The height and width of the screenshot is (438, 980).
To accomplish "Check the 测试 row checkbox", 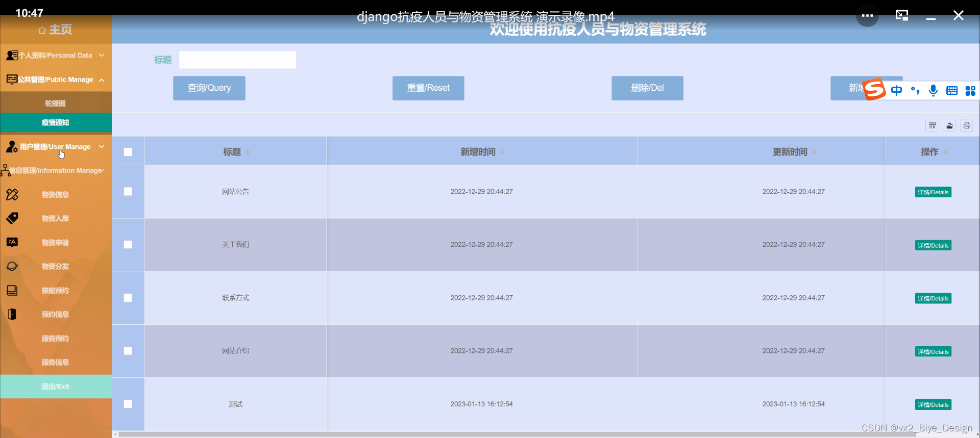I will pyautogui.click(x=128, y=404).
